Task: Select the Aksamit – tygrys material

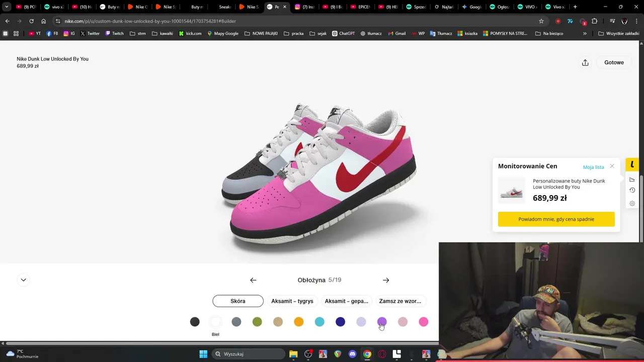Action: pyautogui.click(x=292, y=301)
